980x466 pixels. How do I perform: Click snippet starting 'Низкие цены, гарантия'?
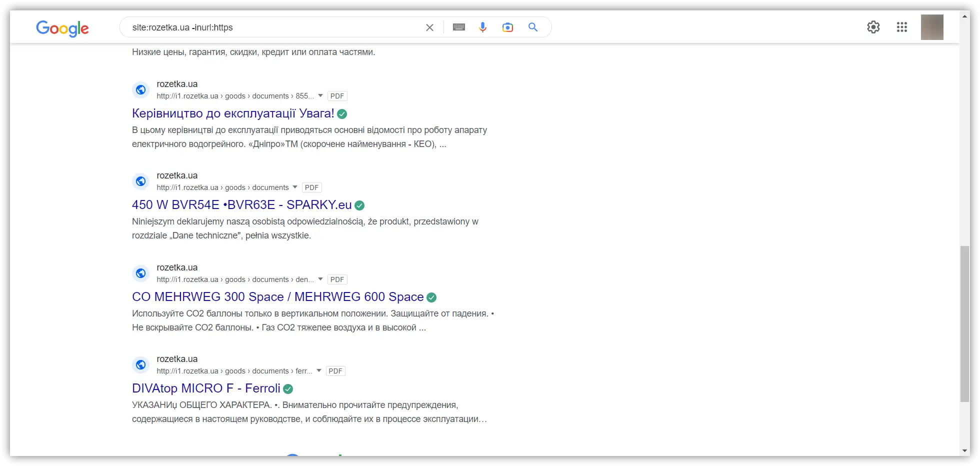pos(253,52)
